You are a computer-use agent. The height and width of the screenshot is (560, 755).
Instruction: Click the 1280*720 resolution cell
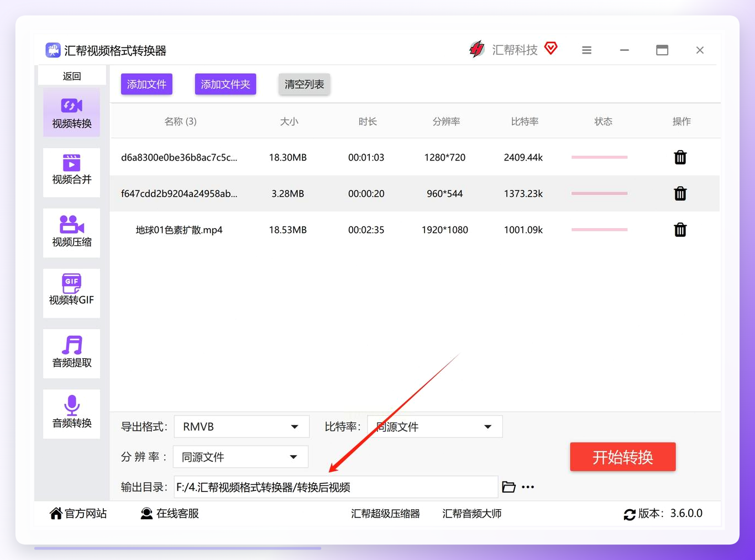pos(445,157)
